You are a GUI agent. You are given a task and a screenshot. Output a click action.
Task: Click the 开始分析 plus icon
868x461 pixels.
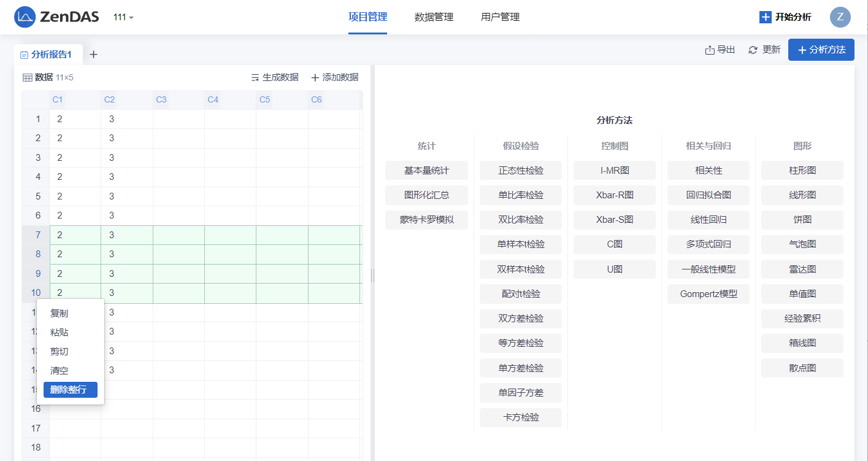click(x=765, y=17)
